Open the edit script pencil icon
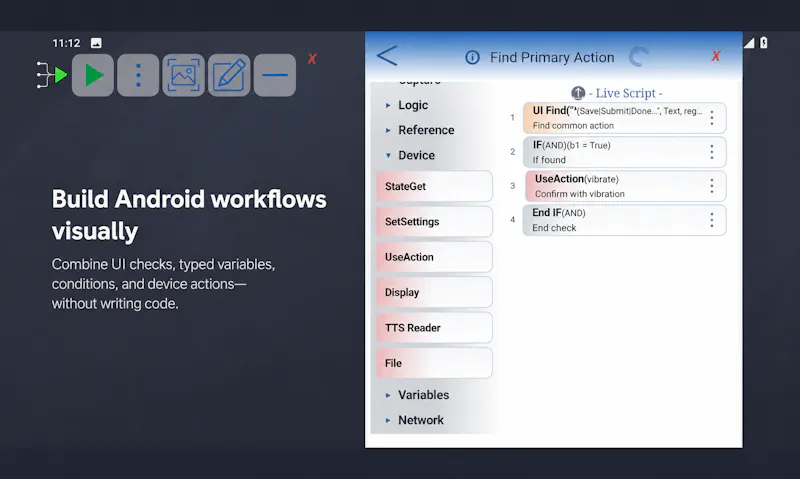The width and height of the screenshot is (800, 479). [x=229, y=75]
